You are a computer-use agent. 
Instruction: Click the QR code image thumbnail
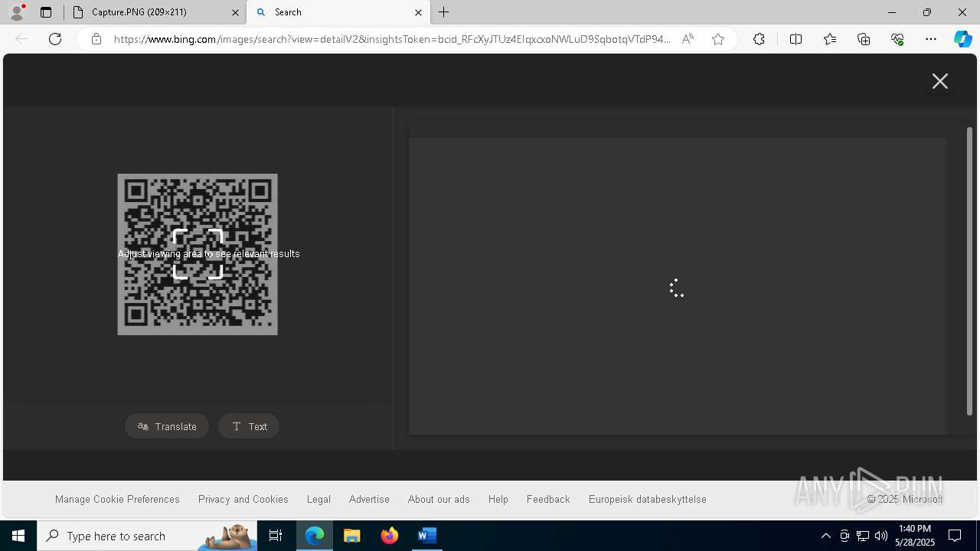tap(198, 254)
